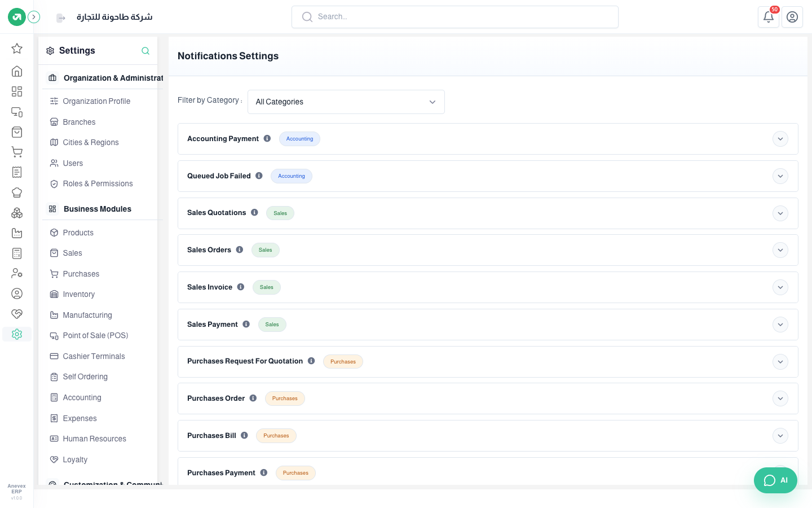
Task: Expand the Sales Invoice row chevron
Action: coord(780,287)
